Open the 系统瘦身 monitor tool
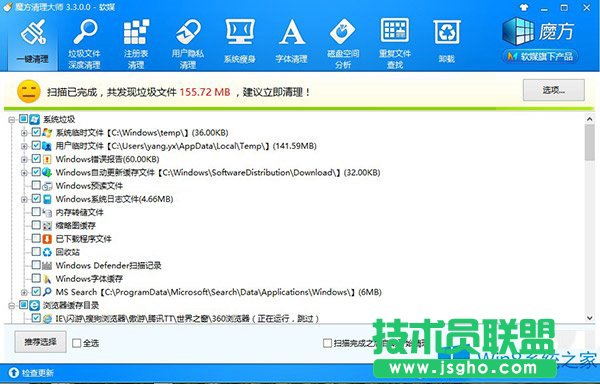Screen dimensions: 600x384 [x=240, y=42]
